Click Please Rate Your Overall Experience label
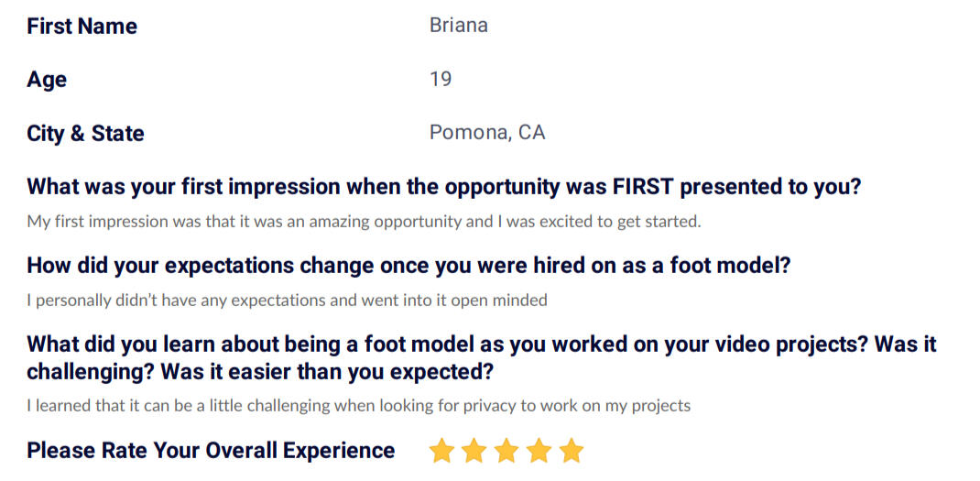Viewport: 980px width, 481px height. pyautogui.click(x=211, y=451)
